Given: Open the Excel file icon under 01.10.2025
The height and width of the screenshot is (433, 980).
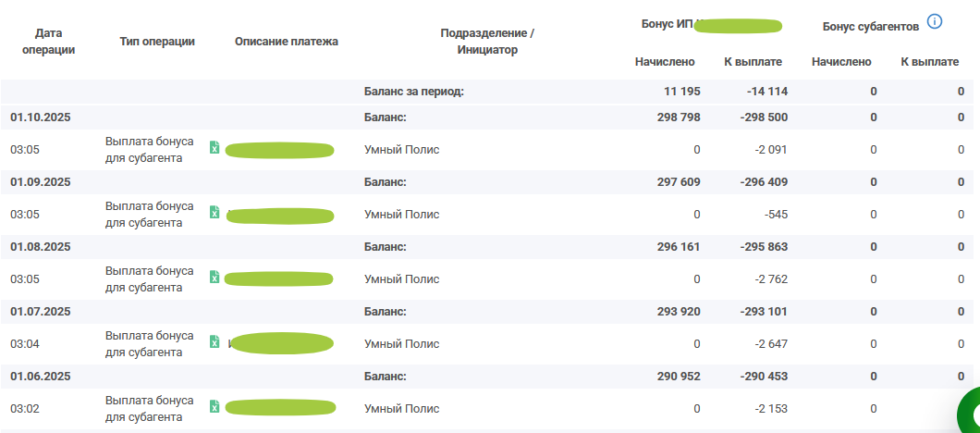Looking at the screenshot, I should (x=214, y=148).
